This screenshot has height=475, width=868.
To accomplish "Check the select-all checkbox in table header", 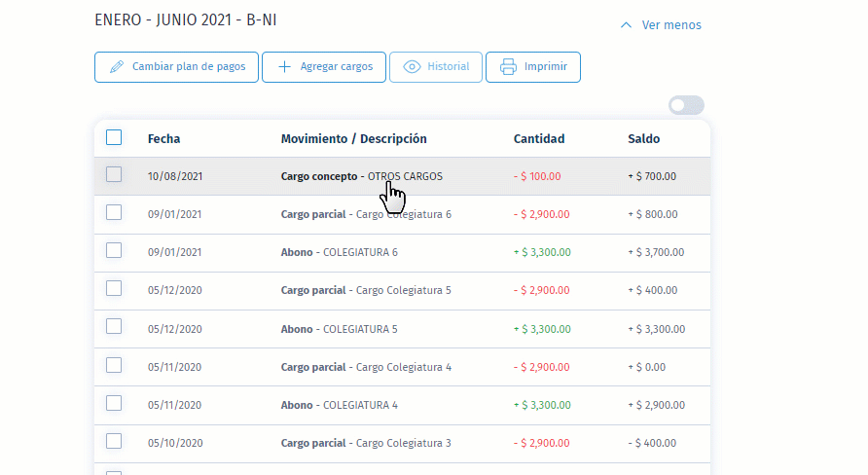I will pyautogui.click(x=114, y=137).
